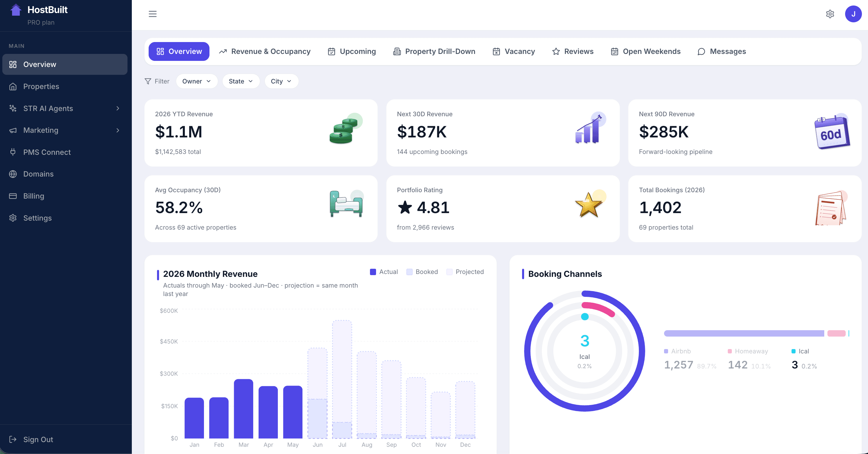Click the PMS Connect plug icon
This screenshot has width=868, height=454.
tap(13, 152)
